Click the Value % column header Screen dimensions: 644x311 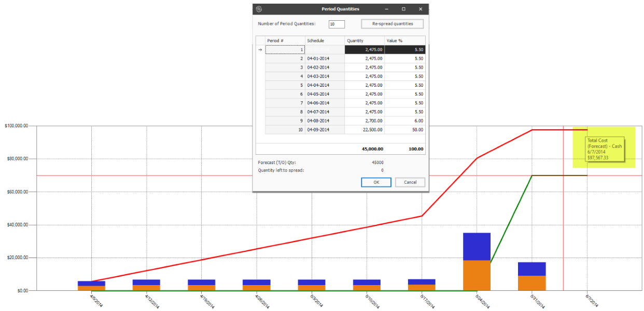click(404, 40)
